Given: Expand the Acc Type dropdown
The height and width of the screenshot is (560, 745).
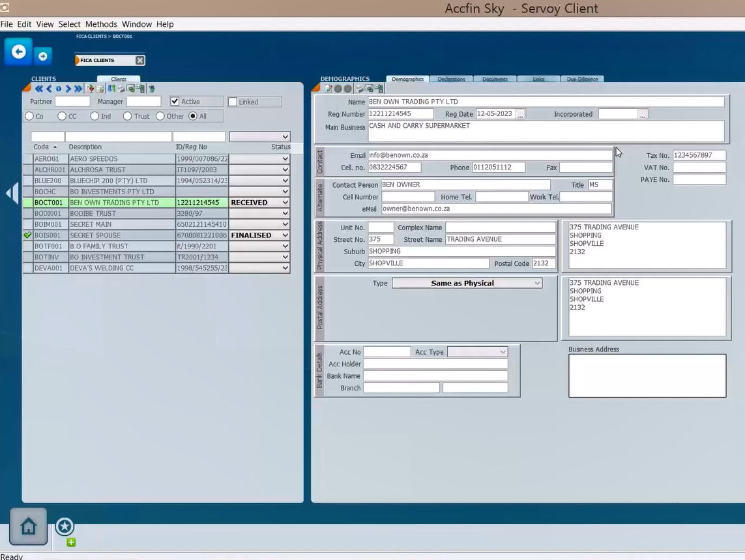Looking at the screenshot, I should coord(477,352).
